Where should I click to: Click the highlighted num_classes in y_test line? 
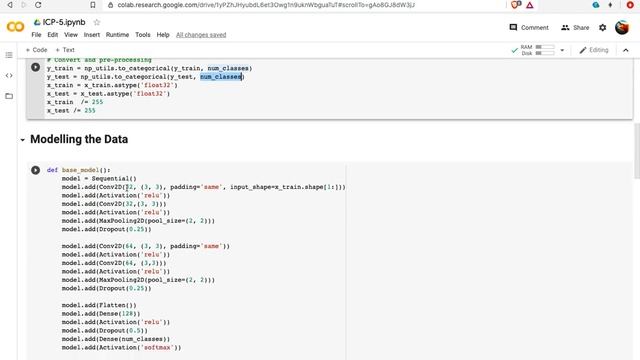(x=220, y=77)
